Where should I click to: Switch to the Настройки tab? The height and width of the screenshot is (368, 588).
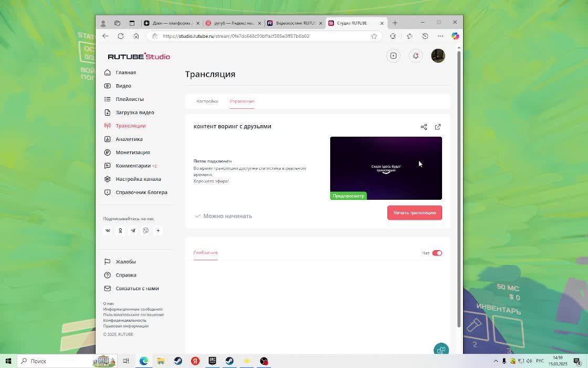coord(207,101)
